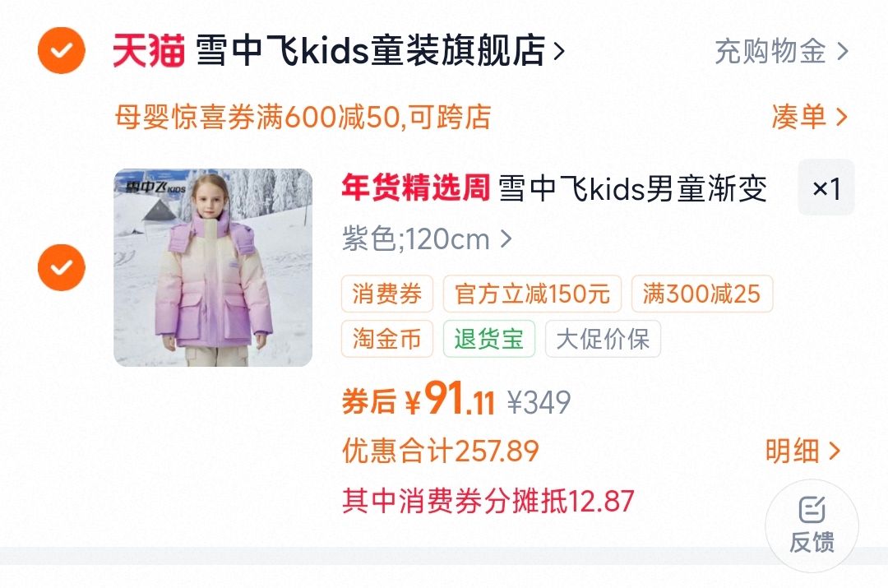Viewport: 888px width, 588px height.
Task: Open 充购物金 top-up link
Action: pyautogui.click(x=781, y=52)
